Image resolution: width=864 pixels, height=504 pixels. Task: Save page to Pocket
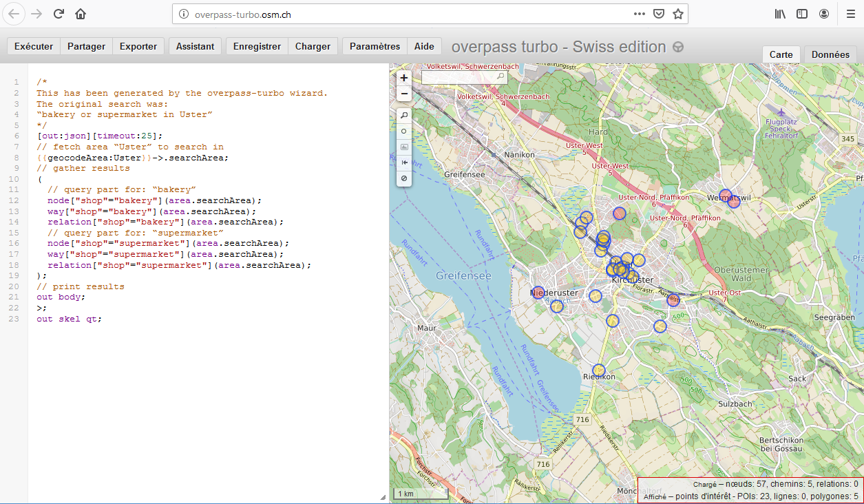(x=659, y=14)
